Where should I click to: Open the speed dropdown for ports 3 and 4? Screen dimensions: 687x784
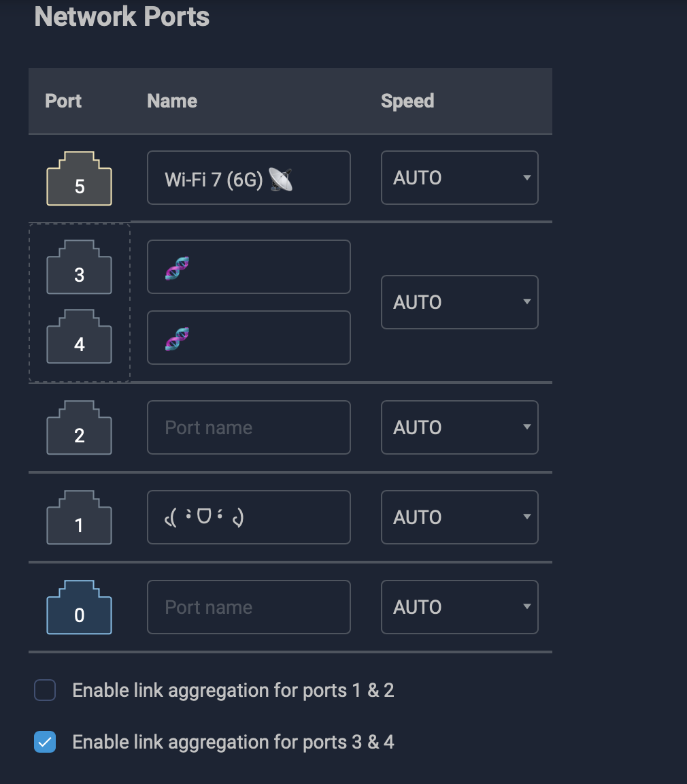click(459, 302)
